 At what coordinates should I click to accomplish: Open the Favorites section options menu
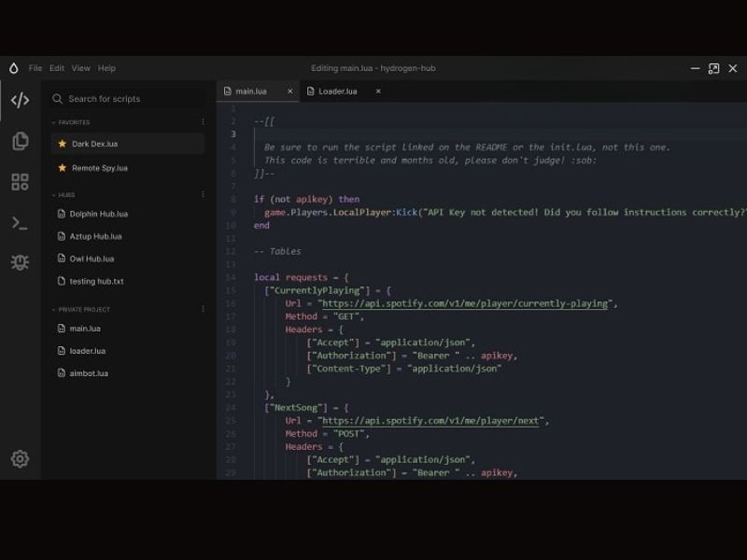point(203,122)
